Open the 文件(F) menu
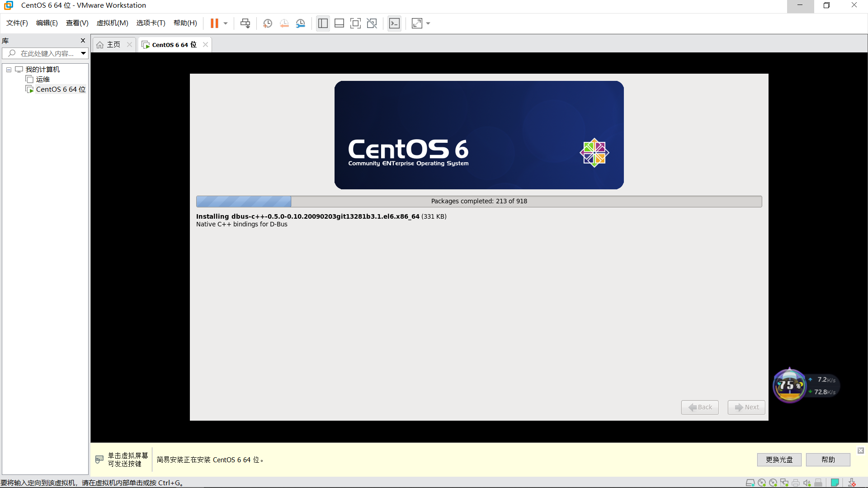This screenshot has height=488, width=868. pyautogui.click(x=17, y=23)
